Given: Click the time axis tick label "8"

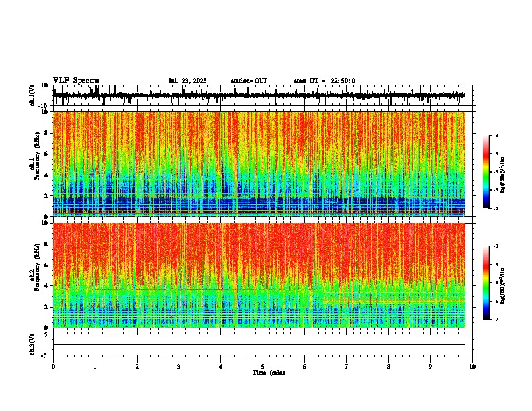Looking at the screenshot, I should (388, 367).
